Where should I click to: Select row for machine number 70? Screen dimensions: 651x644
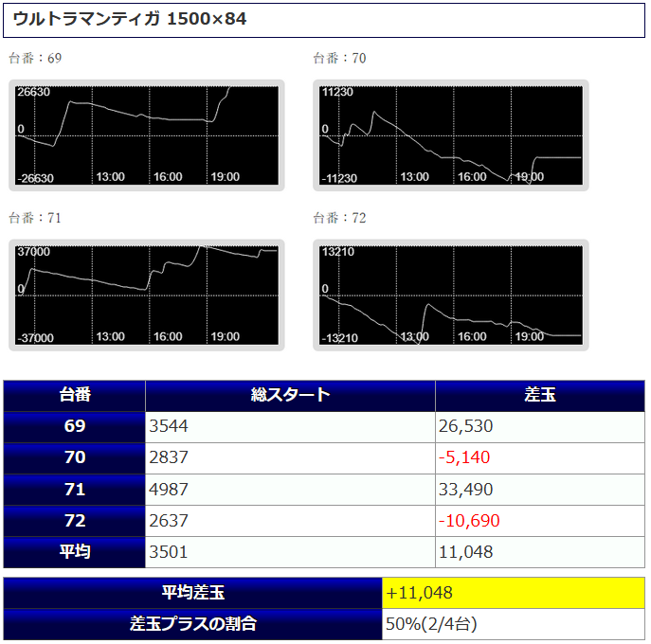tap(75, 458)
